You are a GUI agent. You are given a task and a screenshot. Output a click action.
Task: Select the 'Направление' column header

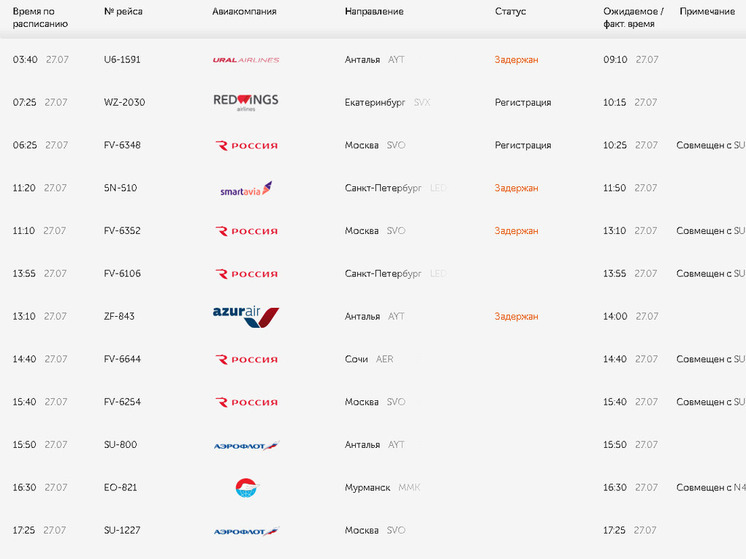tap(374, 11)
